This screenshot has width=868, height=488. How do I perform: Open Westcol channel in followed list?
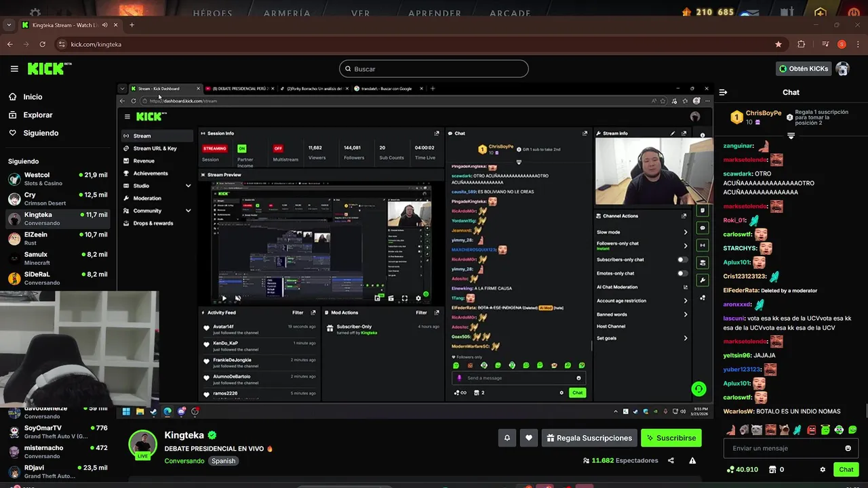58,179
